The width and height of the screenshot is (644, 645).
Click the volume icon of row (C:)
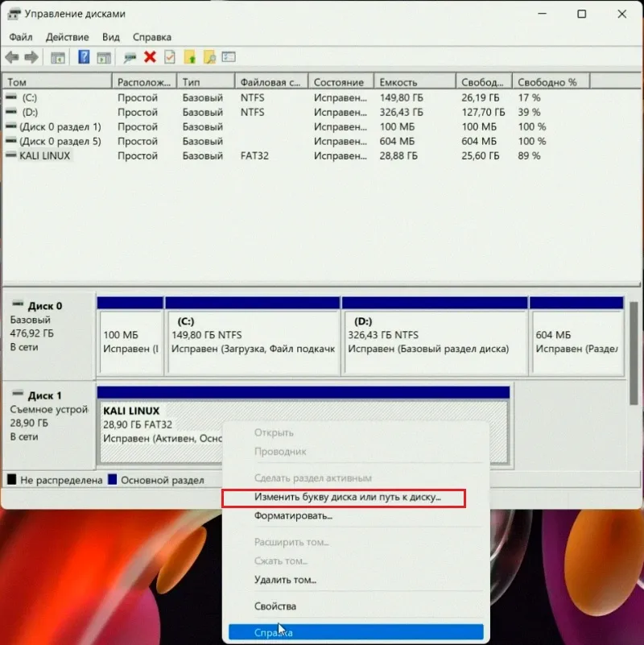click(x=11, y=97)
